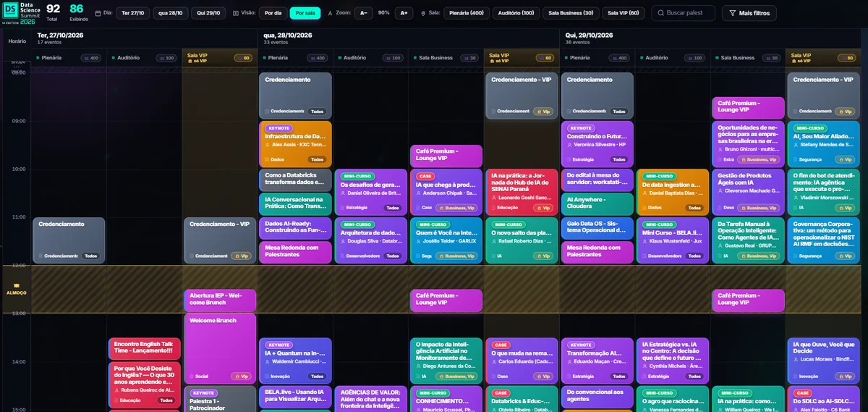Open the 'Encontro English Talk Time' session

pyautogui.click(x=145, y=349)
